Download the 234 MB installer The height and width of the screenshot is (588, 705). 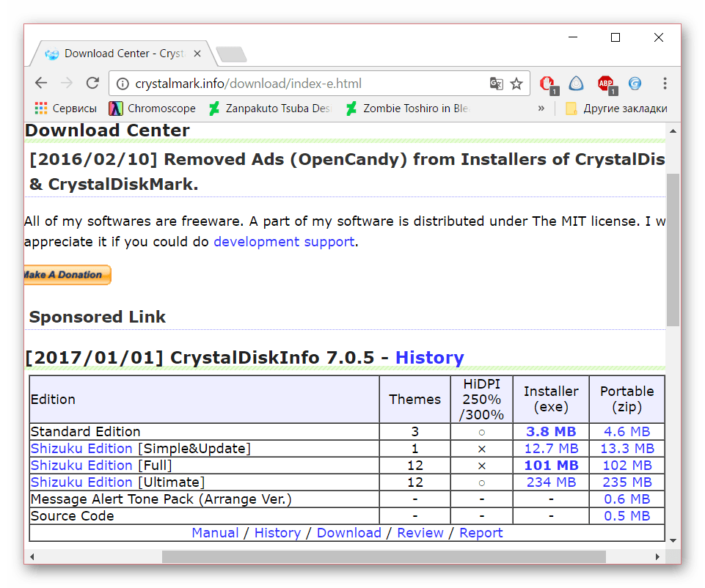pos(551,482)
